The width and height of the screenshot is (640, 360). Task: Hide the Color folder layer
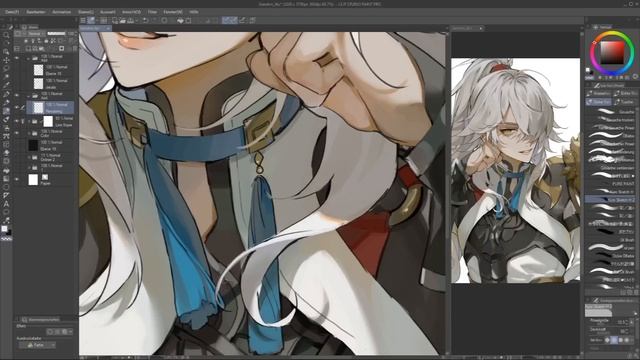[x=16, y=133]
